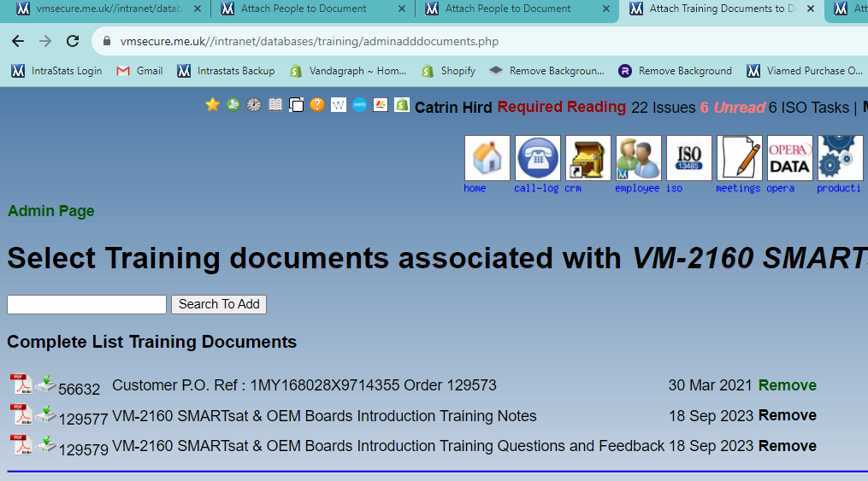
Task: Open the home icon in navigation
Action: (487, 158)
